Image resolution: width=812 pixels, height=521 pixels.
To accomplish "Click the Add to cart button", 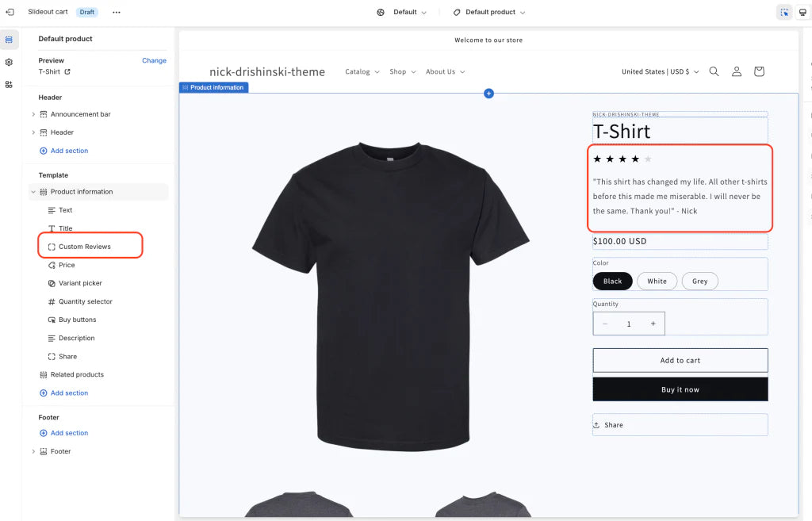I will point(680,360).
